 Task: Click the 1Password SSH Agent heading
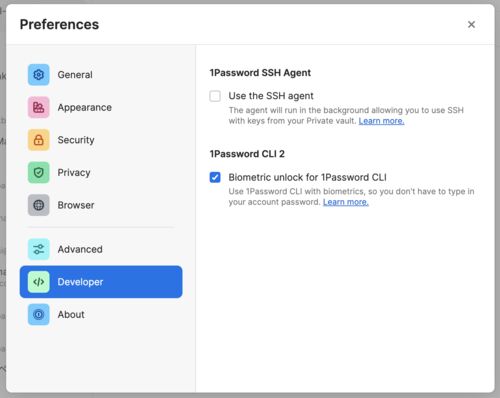260,73
